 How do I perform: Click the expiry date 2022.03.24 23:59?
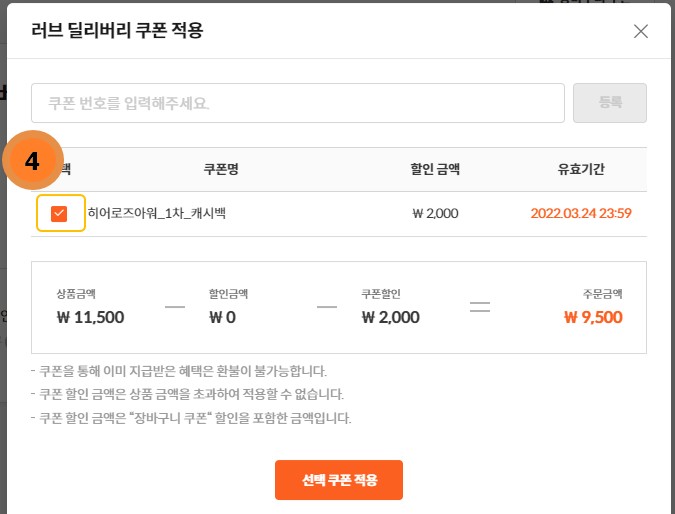coord(582,213)
